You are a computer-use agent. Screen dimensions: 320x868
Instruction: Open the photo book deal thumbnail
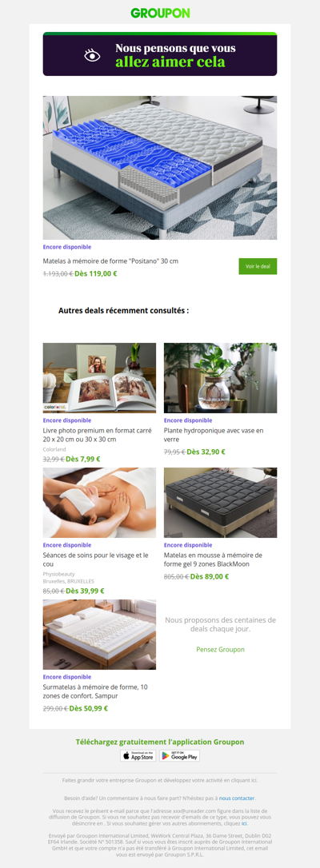click(100, 377)
